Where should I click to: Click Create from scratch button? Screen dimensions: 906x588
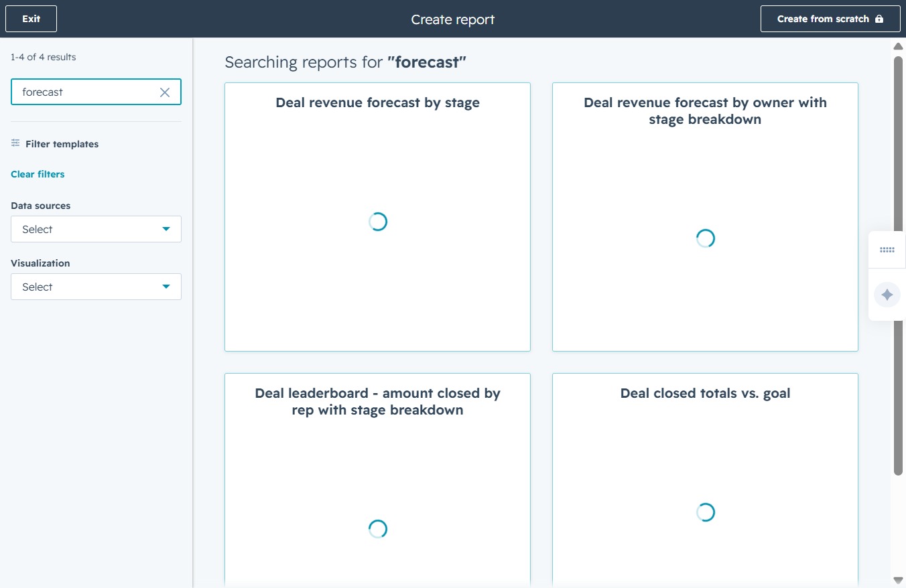[830, 19]
